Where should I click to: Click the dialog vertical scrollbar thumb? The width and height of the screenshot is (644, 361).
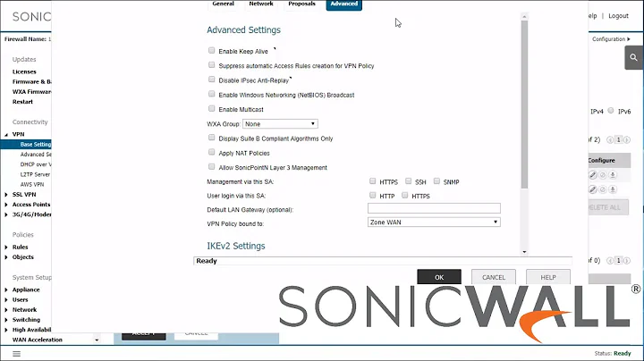[524, 105]
